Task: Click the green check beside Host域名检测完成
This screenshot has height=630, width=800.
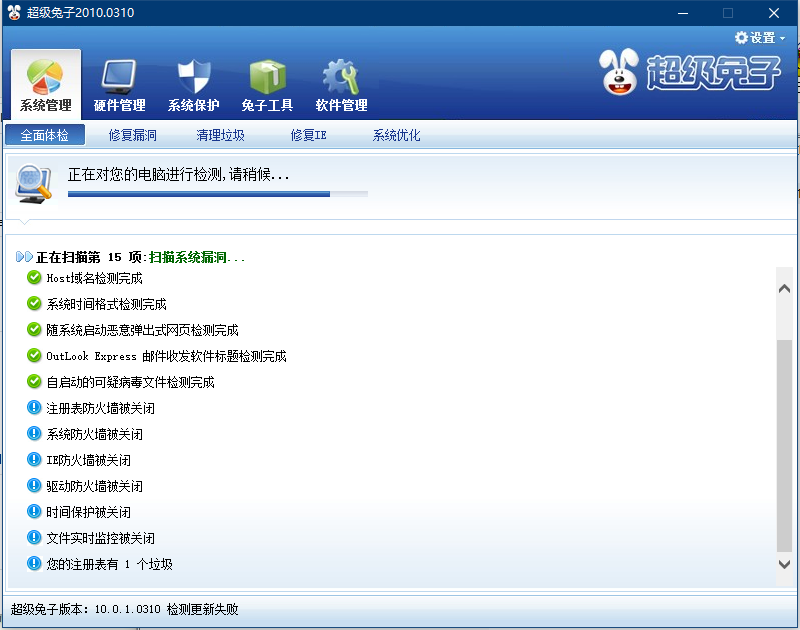Action: click(32, 278)
